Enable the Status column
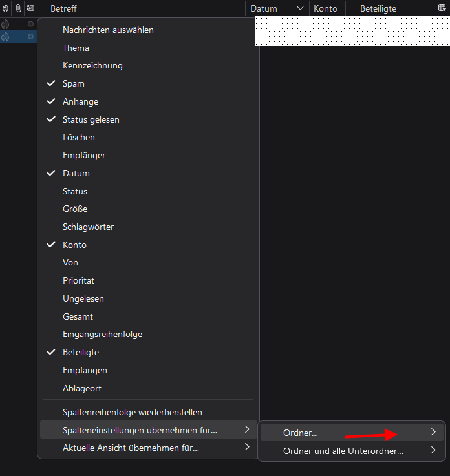Viewport: 450px width, 476px height. pos(148,191)
